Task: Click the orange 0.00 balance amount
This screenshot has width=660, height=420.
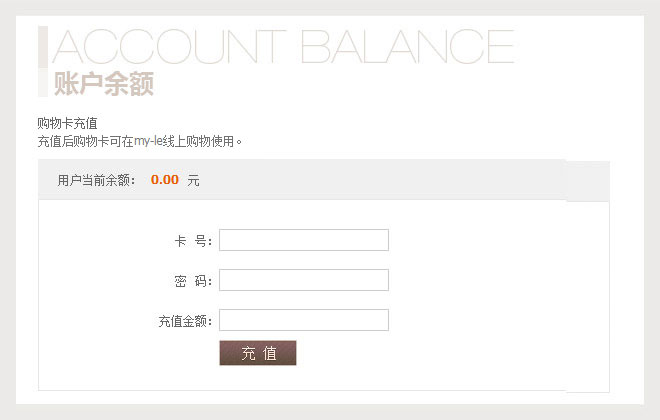Action: click(x=164, y=180)
